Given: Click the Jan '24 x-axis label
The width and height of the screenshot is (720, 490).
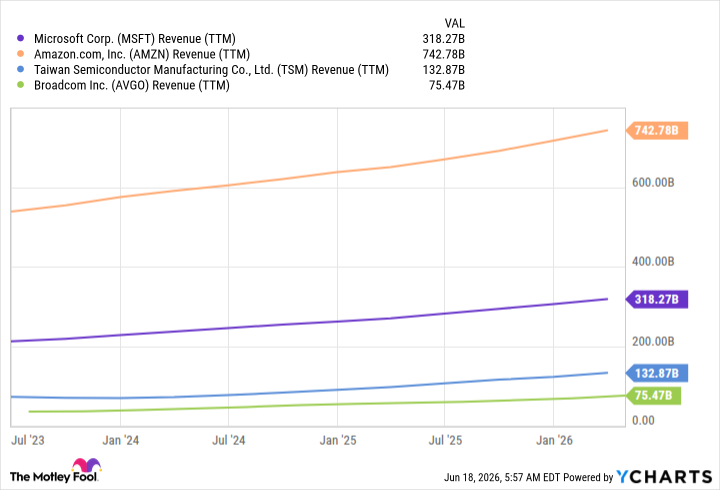Looking at the screenshot, I should point(120,440).
